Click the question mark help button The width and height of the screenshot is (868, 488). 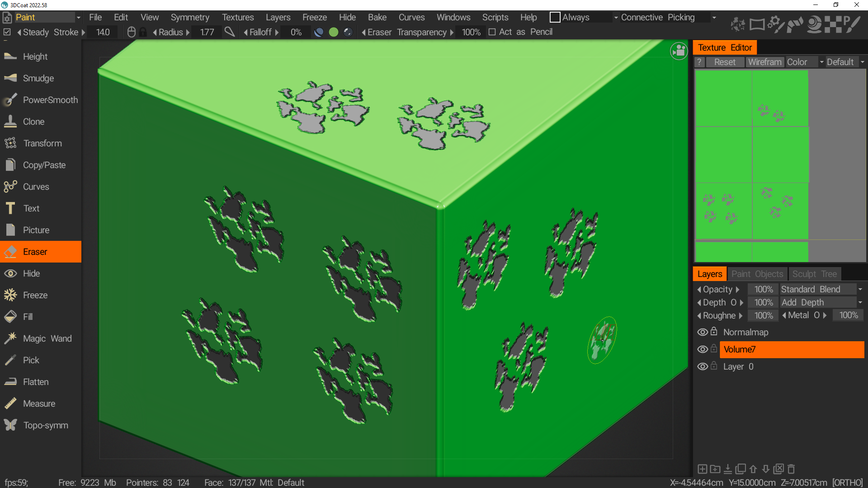click(699, 62)
